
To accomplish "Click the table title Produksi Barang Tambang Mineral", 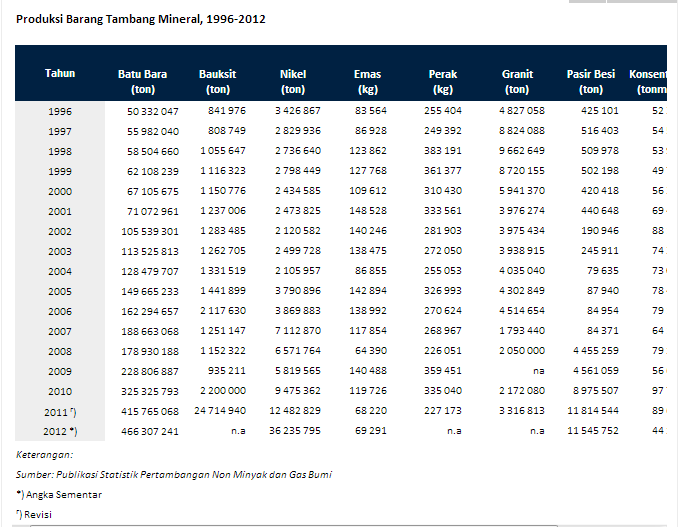I will tap(141, 19).
